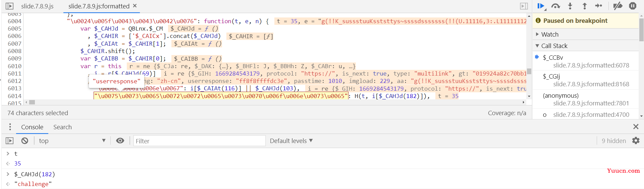
Task: Toggle the file navigator sidebar icon
Action: (x=9, y=6)
